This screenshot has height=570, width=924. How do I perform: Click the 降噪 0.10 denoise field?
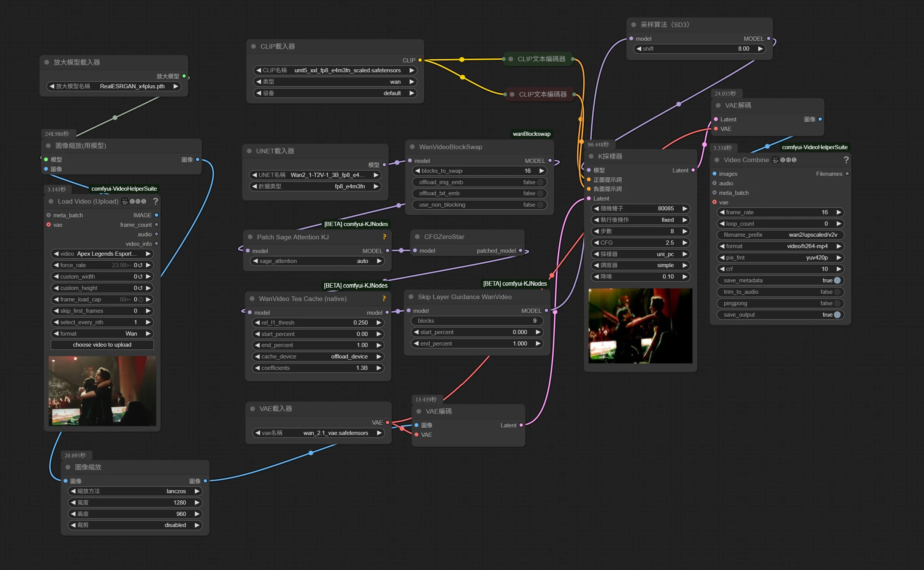pos(640,277)
